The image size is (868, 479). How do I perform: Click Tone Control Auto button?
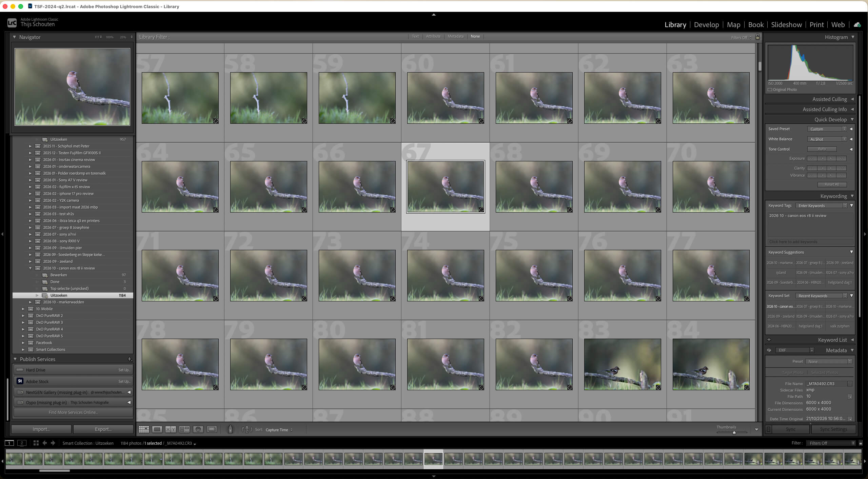[822, 149]
